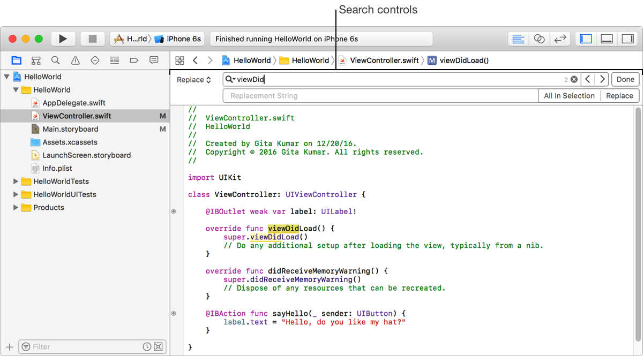Image resolution: width=644 pixels, height=356 pixels.
Task: Click the Stop button in toolbar
Action: pos(92,39)
